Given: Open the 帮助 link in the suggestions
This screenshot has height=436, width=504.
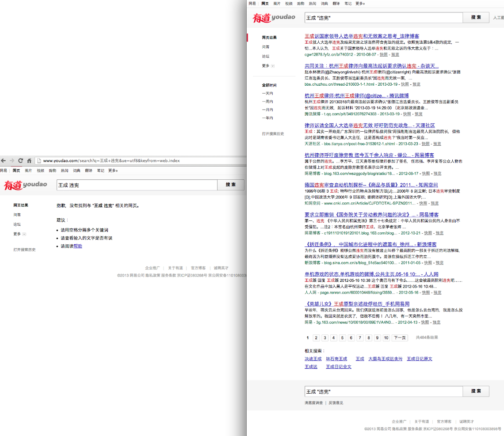Looking at the screenshot, I should 78,246.
